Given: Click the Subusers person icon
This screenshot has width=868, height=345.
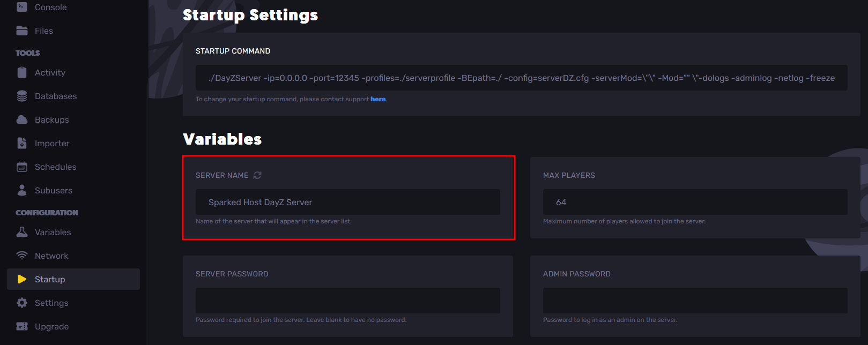Looking at the screenshot, I should tap(22, 190).
